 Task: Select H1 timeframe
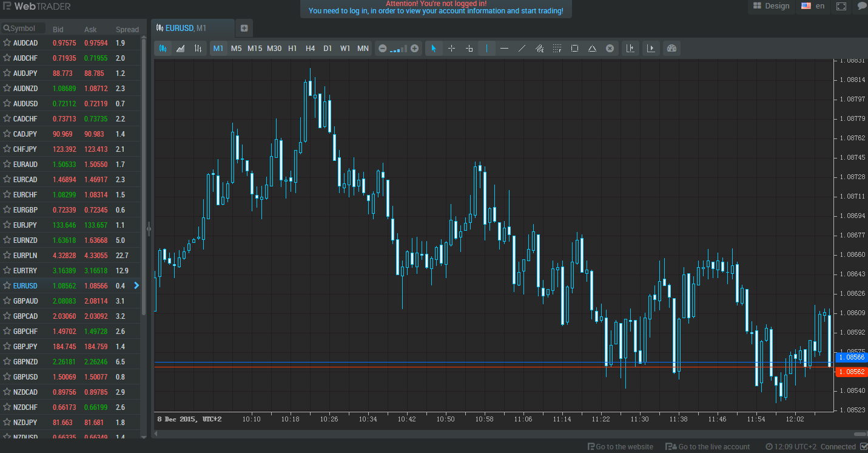click(x=292, y=49)
